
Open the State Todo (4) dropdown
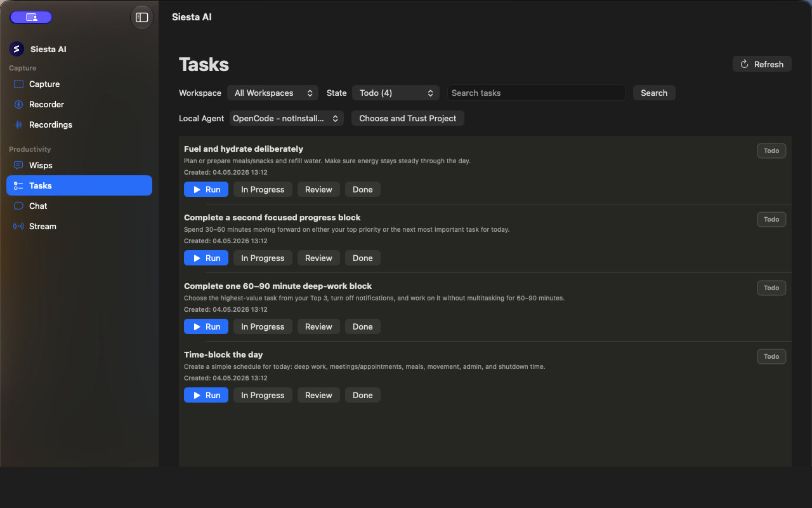[396, 93]
